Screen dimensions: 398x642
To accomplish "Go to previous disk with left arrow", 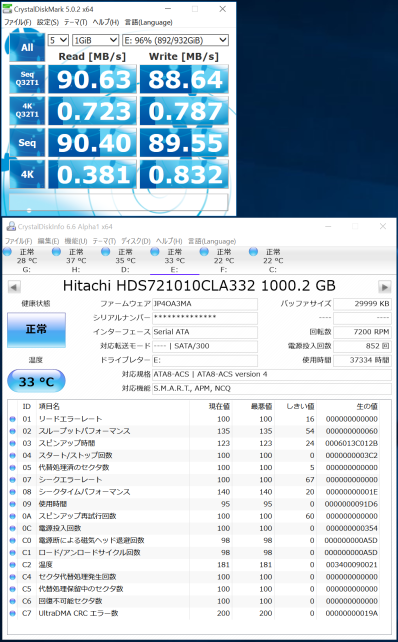I will point(14,287).
